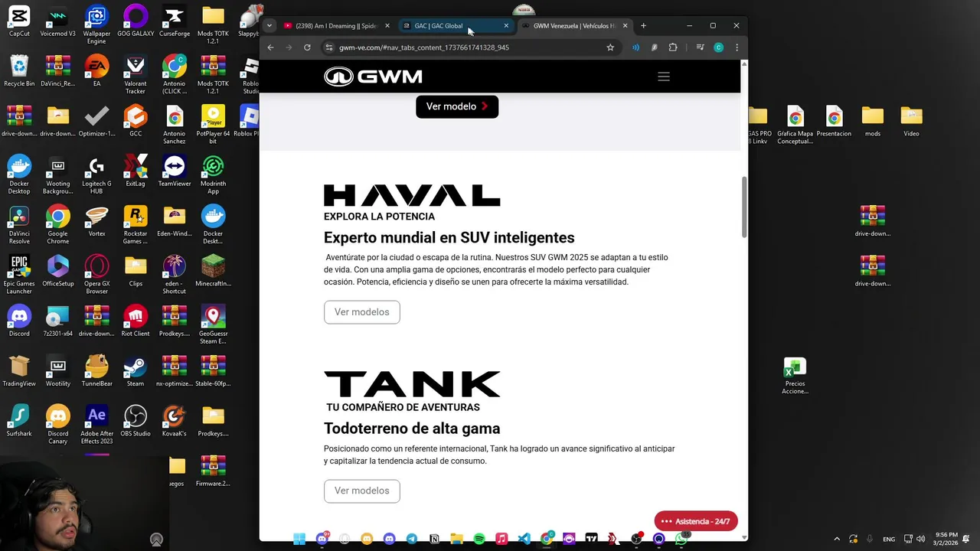This screenshot has height=551, width=980.
Task: Open DaVinci Resolve desktop icon
Action: tap(19, 224)
